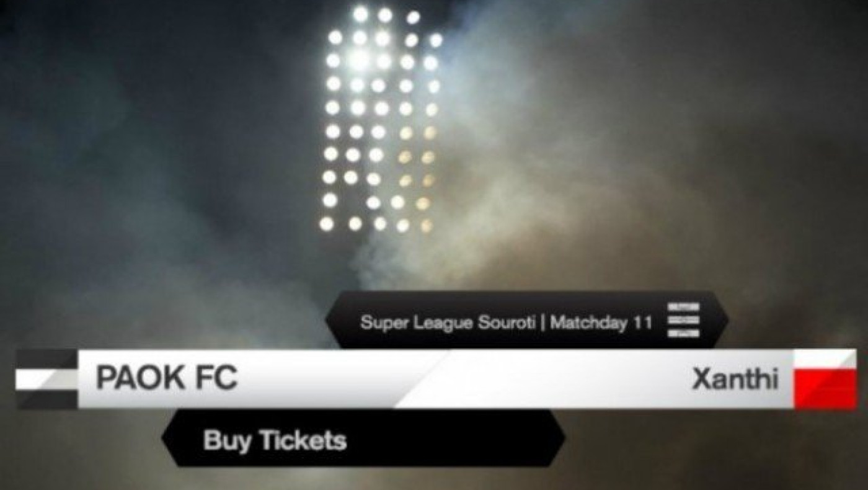Image resolution: width=868 pixels, height=490 pixels.
Task: Click the Xanthi red-and-white flag emblem
Action: 825,379
